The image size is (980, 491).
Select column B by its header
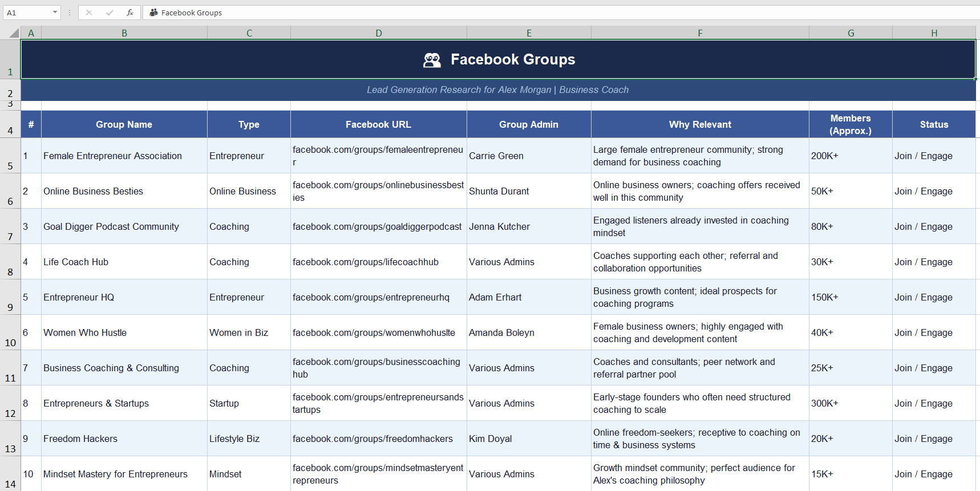coord(124,33)
